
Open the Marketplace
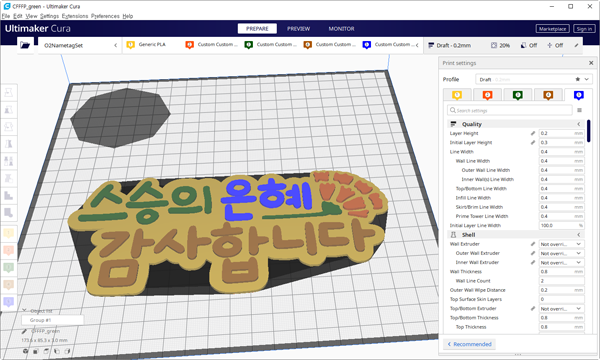(552, 29)
